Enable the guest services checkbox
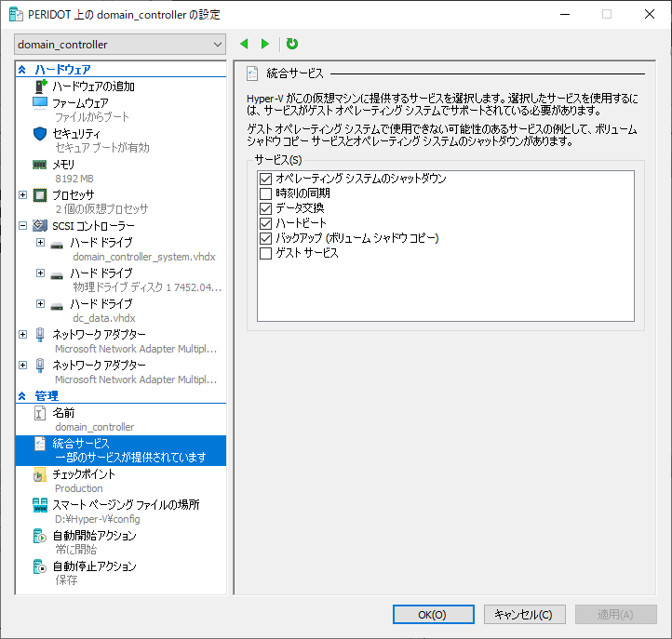The image size is (672, 639). tap(266, 253)
